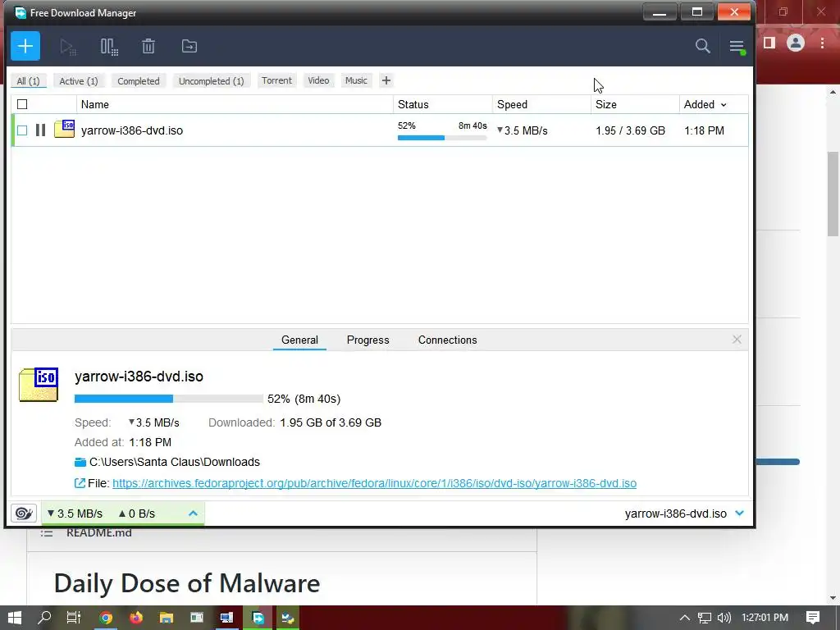Open the Progress details tab
This screenshot has width=840, height=630.
[368, 340]
